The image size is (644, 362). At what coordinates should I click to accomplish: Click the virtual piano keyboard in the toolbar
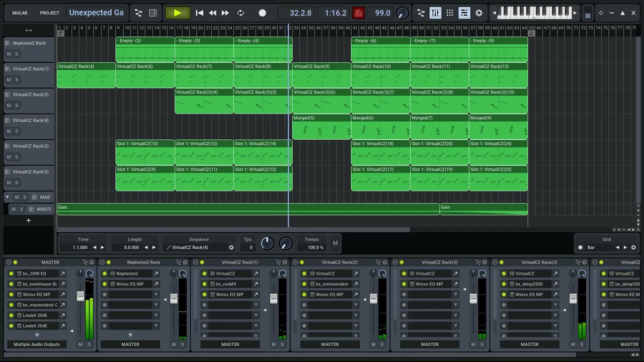(534, 12)
